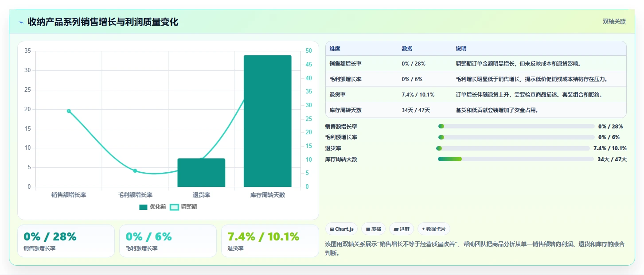Click the 进度 tag
The height and width of the screenshot is (275, 644).
tap(402, 229)
